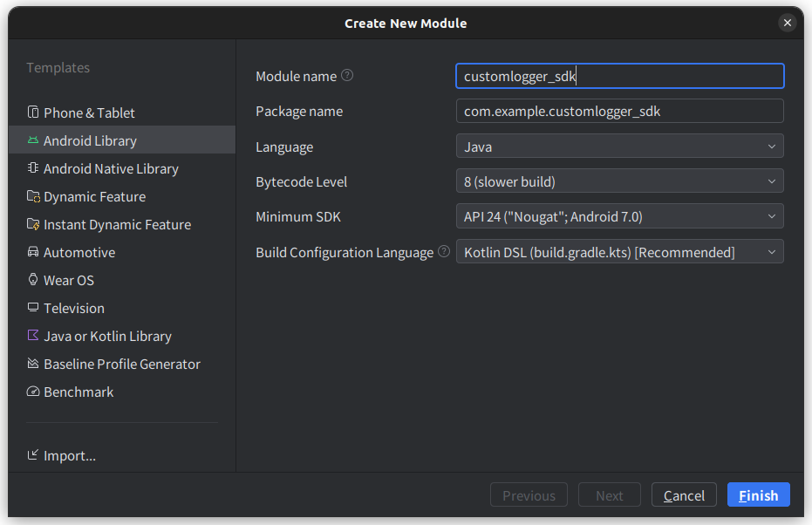Expand the Minimum SDK selector
The height and width of the screenshot is (525, 812).
coord(771,215)
